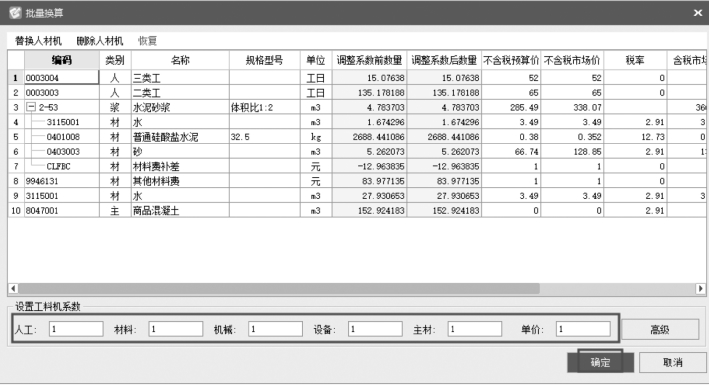Click name cell 普通硅酸盐水泥
The width and height of the screenshot is (709, 386).
tap(180, 137)
